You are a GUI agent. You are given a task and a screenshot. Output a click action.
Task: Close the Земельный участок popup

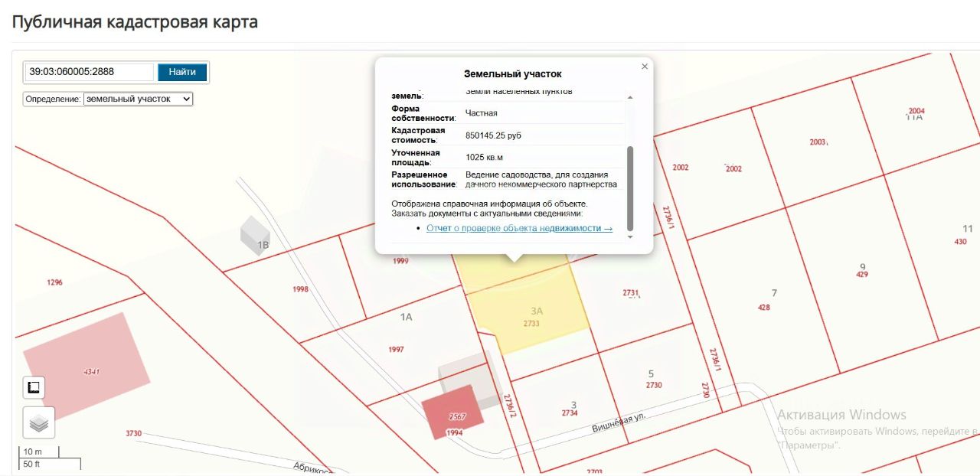(x=645, y=67)
